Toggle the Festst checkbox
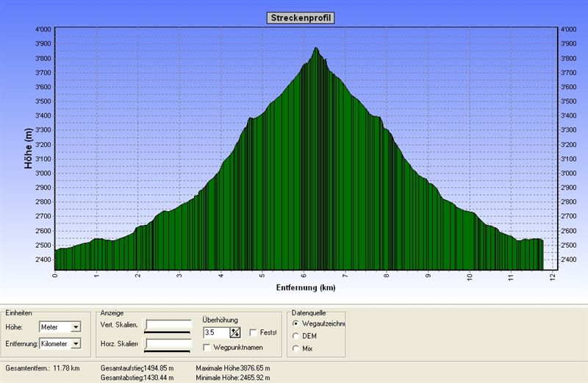588x383 pixels. coord(254,333)
